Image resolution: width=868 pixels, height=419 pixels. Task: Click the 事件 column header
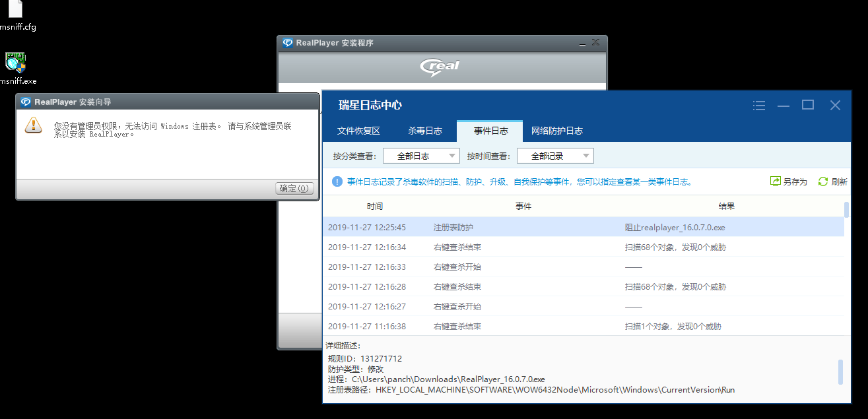click(x=523, y=206)
